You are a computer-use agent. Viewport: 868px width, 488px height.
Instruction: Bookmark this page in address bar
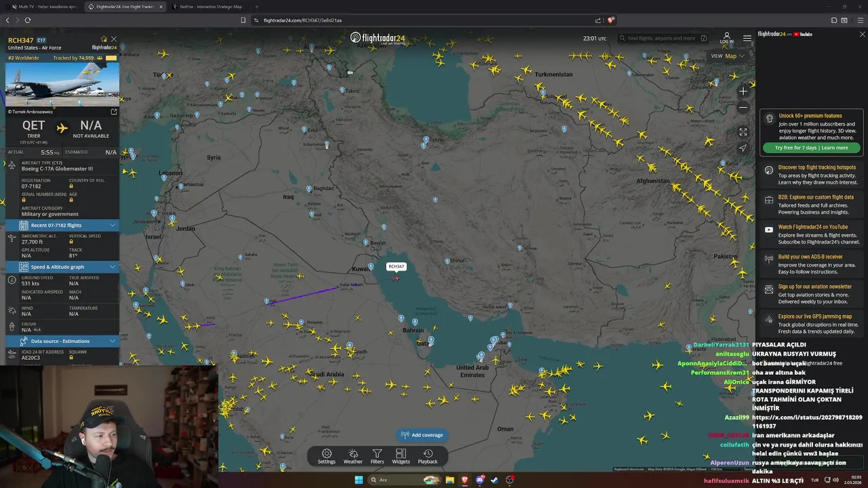pos(243,20)
